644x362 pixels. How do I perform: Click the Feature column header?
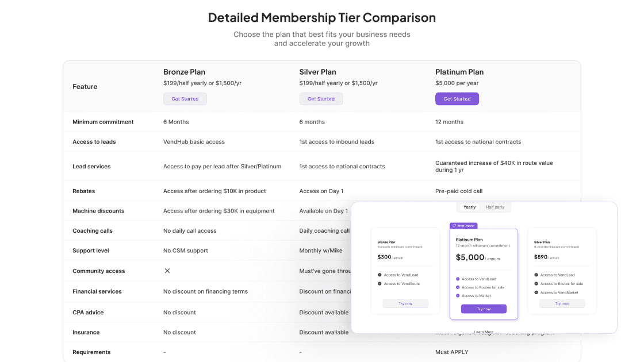coord(85,86)
